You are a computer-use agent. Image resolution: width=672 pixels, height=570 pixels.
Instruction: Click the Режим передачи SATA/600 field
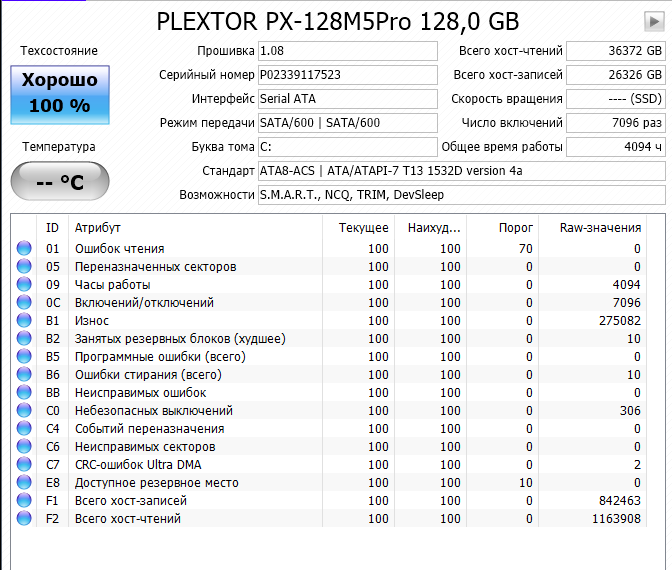(347, 123)
